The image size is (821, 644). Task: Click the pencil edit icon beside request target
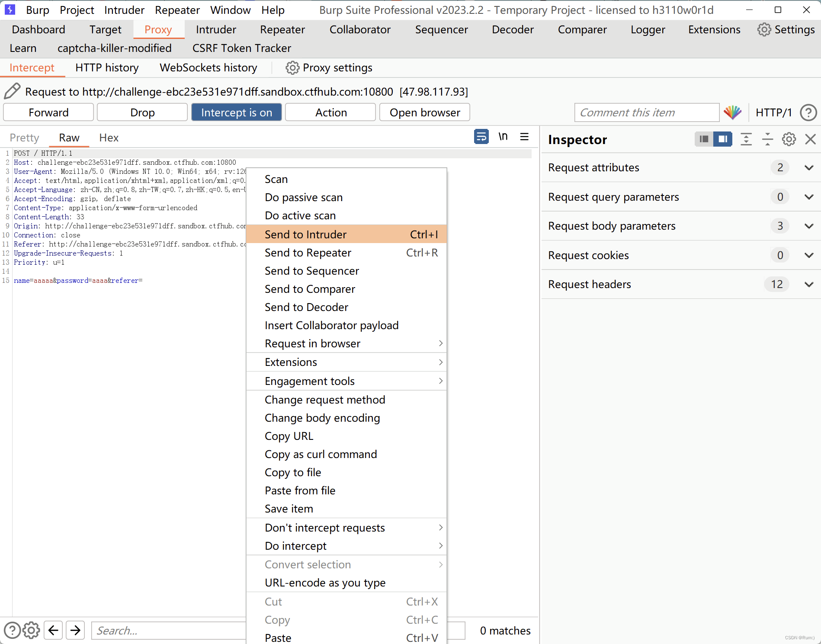[12, 91]
